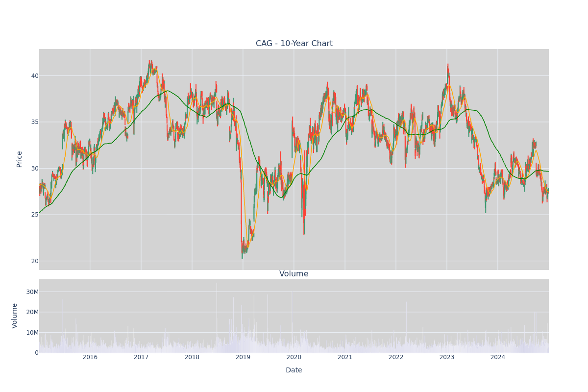Select price axis tick label "20"
This screenshot has height=392, width=588.
pos(35,261)
